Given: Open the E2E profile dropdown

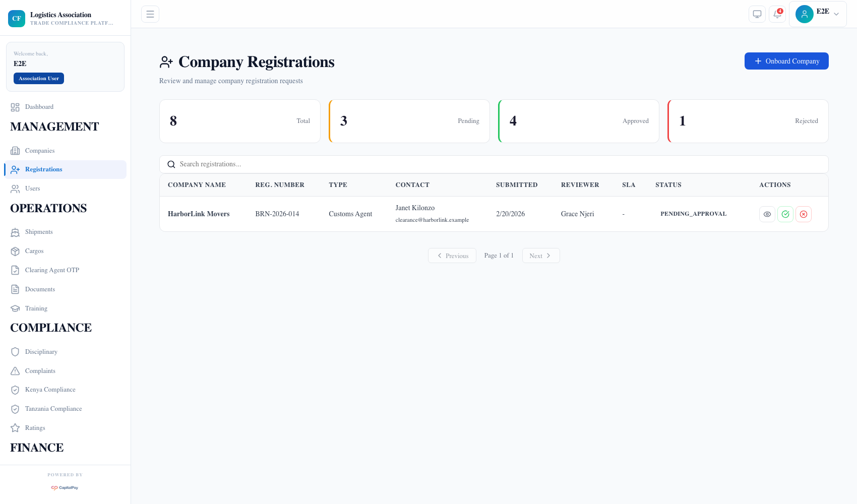Looking at the screenshot, I should point(818,14).
